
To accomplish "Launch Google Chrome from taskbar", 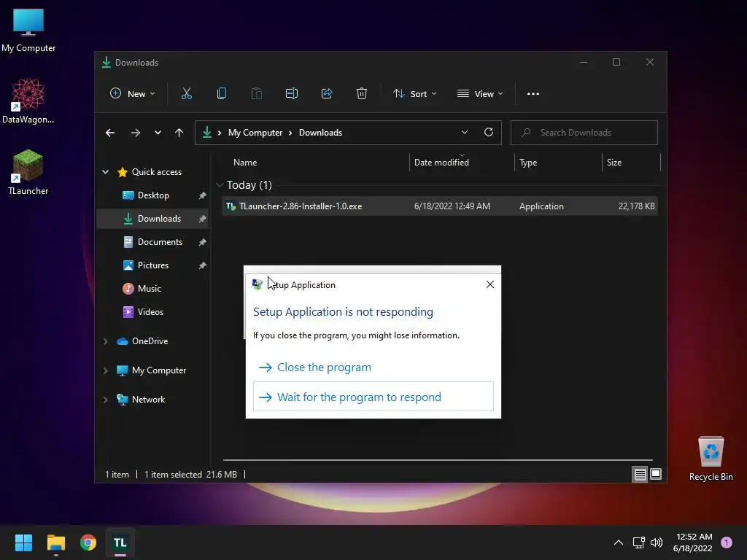I will pos(88,542).
